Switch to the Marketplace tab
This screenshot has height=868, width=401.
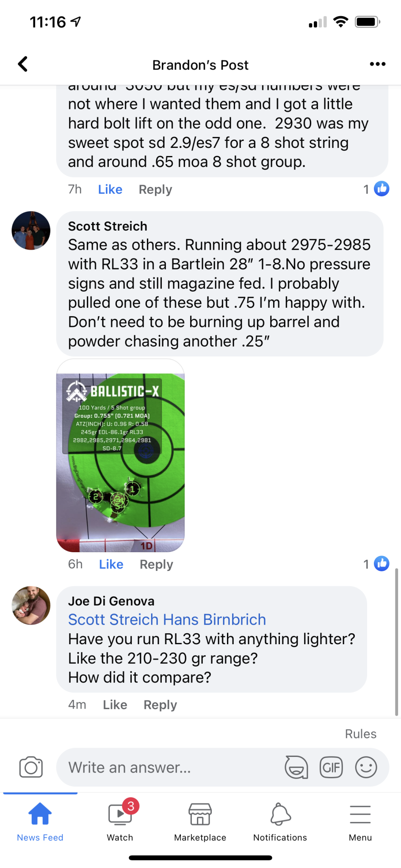pyautogui.click(x=200, y=822)
